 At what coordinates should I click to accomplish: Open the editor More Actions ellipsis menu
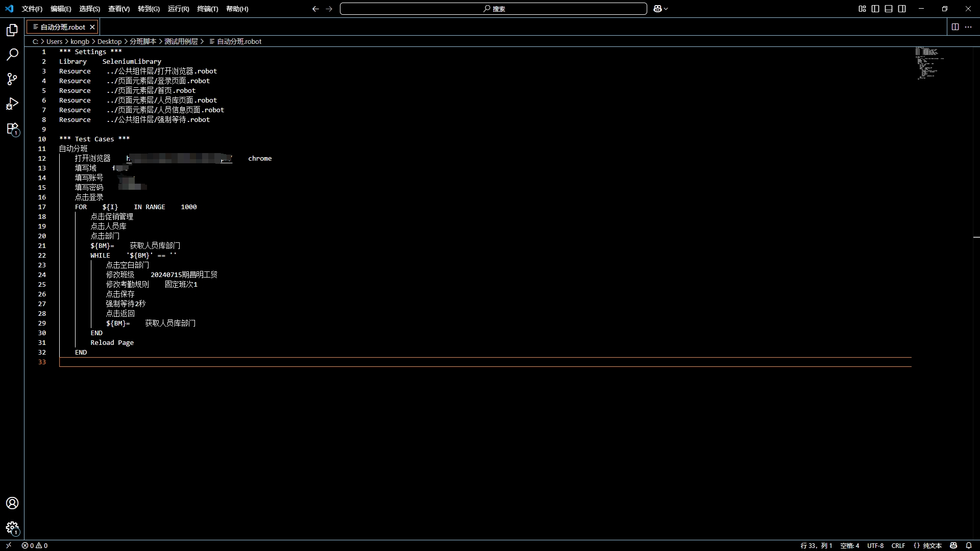click(x=968, y=27)
